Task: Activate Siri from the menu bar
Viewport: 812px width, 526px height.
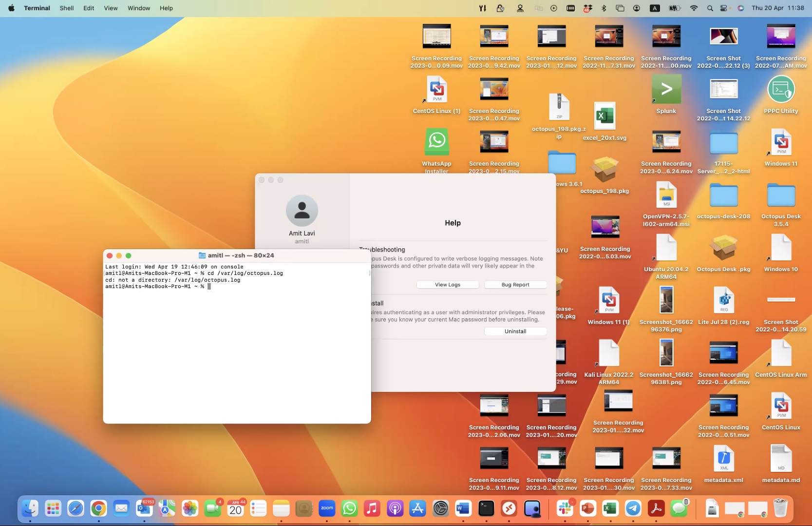Action: (x=741, y=8)
